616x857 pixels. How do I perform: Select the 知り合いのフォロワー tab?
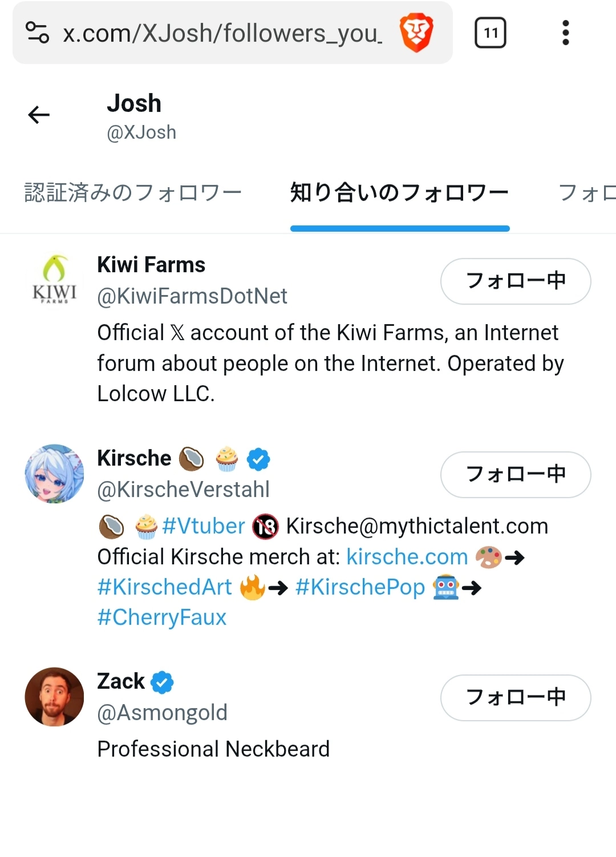tap(399, 193)
